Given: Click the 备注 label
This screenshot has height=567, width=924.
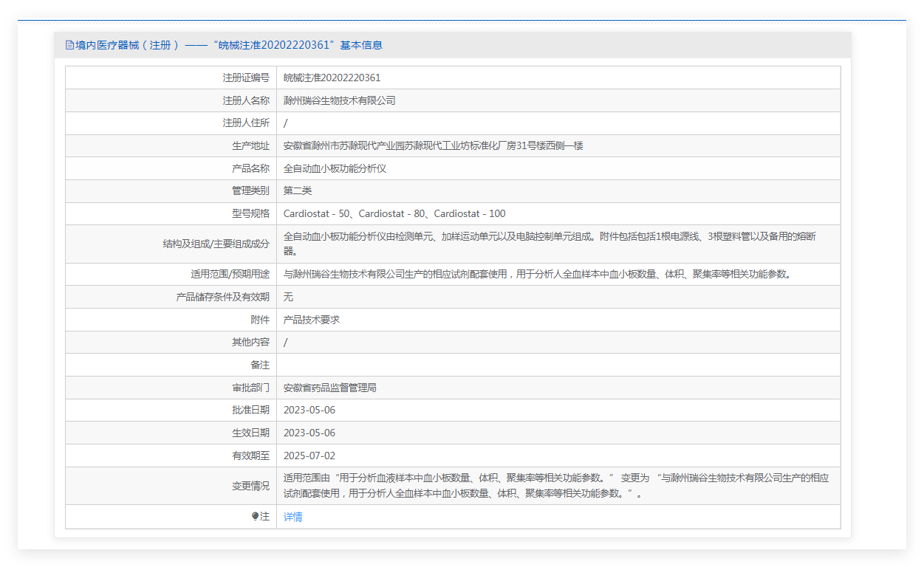Looking at the screenshot, I should click(x=260, y=365).
